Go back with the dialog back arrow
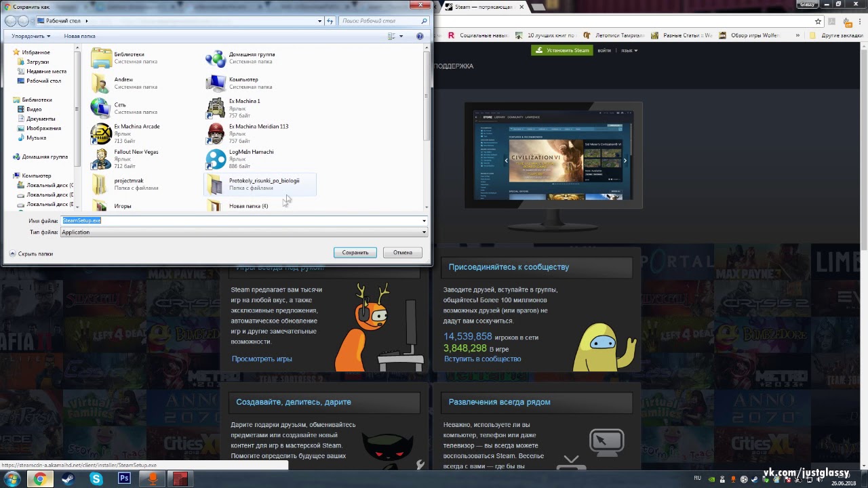This screenshot has height=488, width=868. point(11,21)
